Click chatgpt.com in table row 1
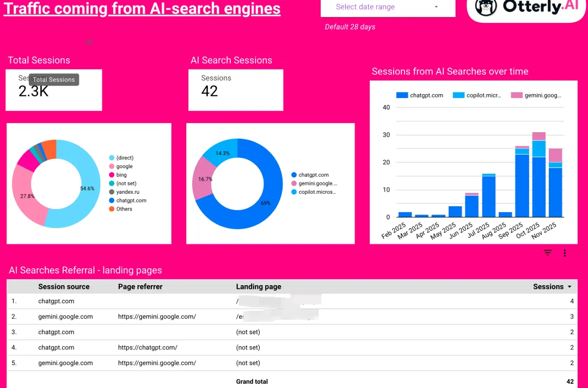This screenshot has width=588, height=388. (x=56, y=301)
